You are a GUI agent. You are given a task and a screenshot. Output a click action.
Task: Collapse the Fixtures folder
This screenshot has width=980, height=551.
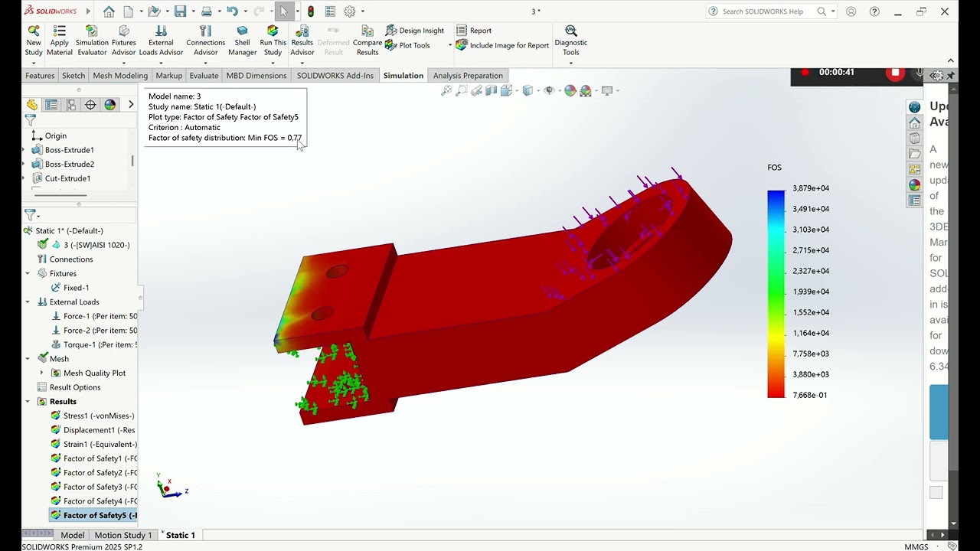pyautogui.click(x=28, y=273)
